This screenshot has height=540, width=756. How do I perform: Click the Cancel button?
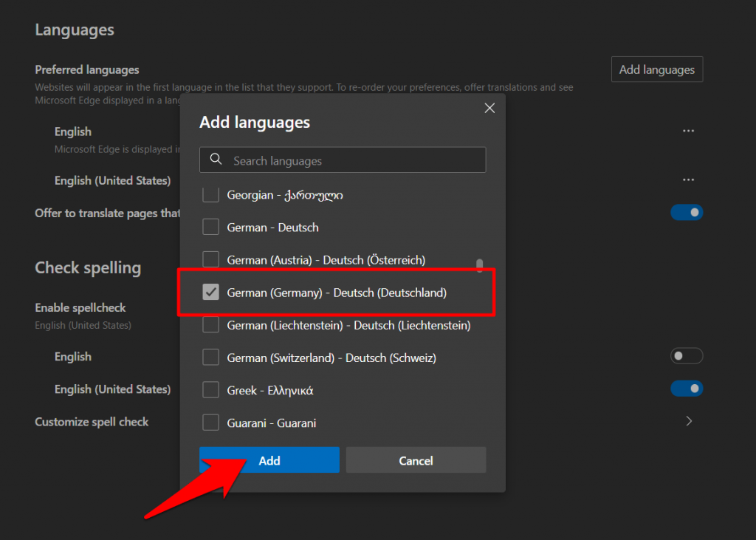click(416, 459)
